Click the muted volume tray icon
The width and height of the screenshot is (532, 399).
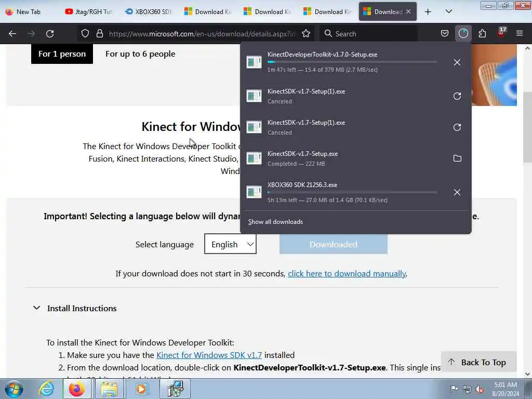coord(480,390)
